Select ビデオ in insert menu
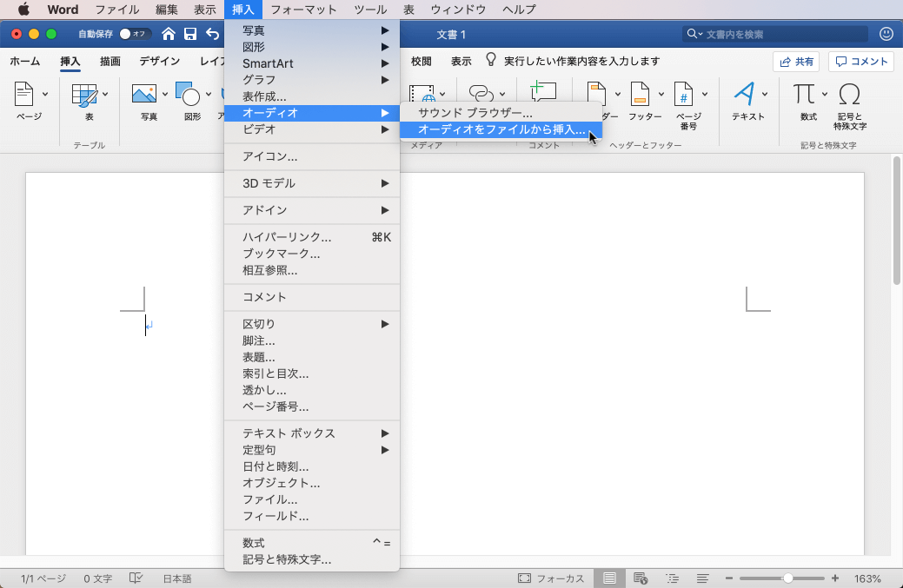903x588 pixels. [x=311, y=129]
